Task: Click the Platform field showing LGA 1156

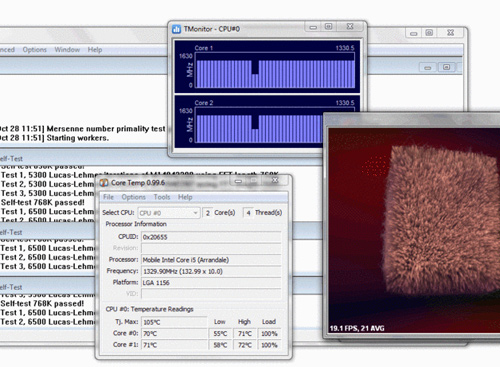Action: pyautogui.click(x=211, y=283)
